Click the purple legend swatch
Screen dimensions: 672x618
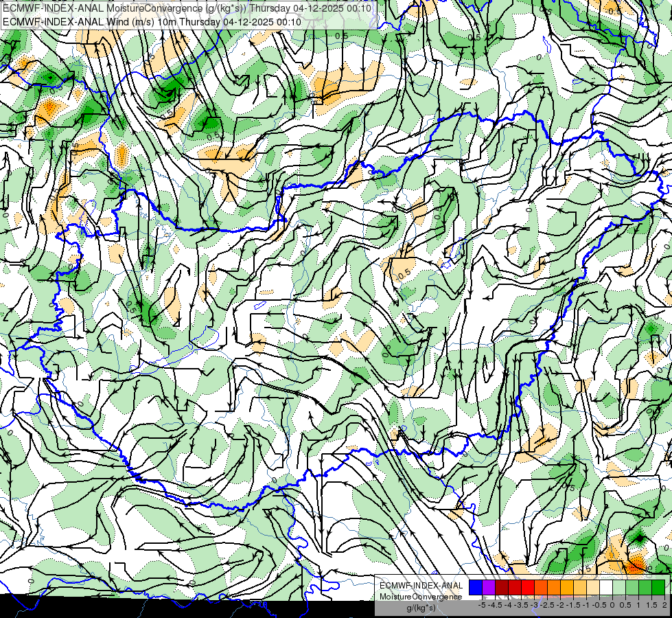tap(489, 588)
